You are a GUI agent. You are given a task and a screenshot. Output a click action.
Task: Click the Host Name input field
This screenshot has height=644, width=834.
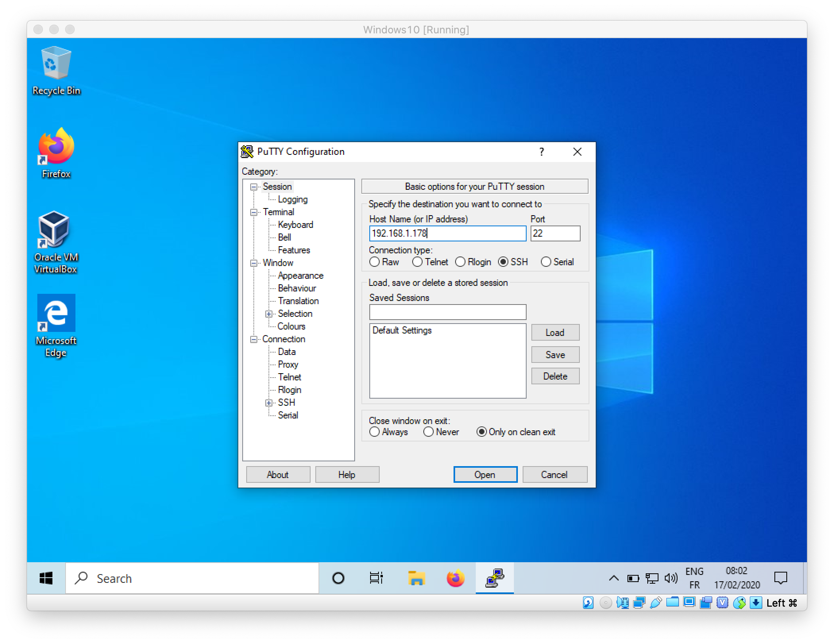[x=448, y=233]
